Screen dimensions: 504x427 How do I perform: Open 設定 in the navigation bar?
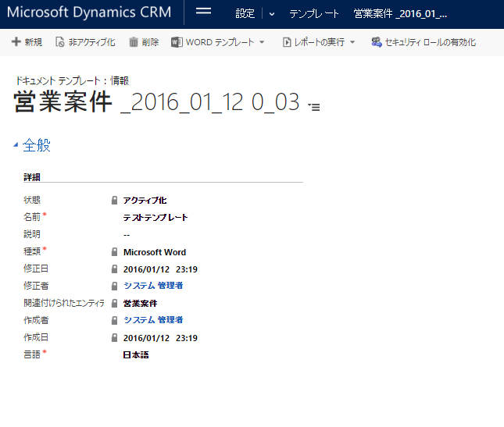point(245,14)
